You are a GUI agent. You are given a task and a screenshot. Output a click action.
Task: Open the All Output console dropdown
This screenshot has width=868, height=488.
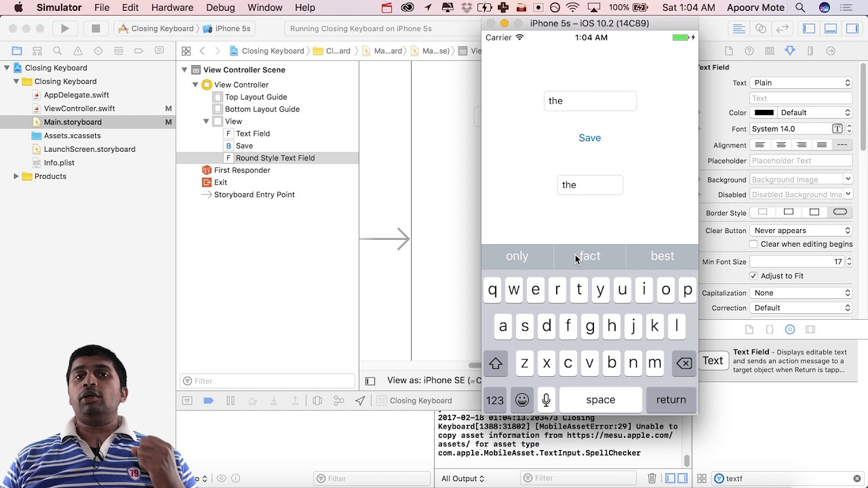463,479
